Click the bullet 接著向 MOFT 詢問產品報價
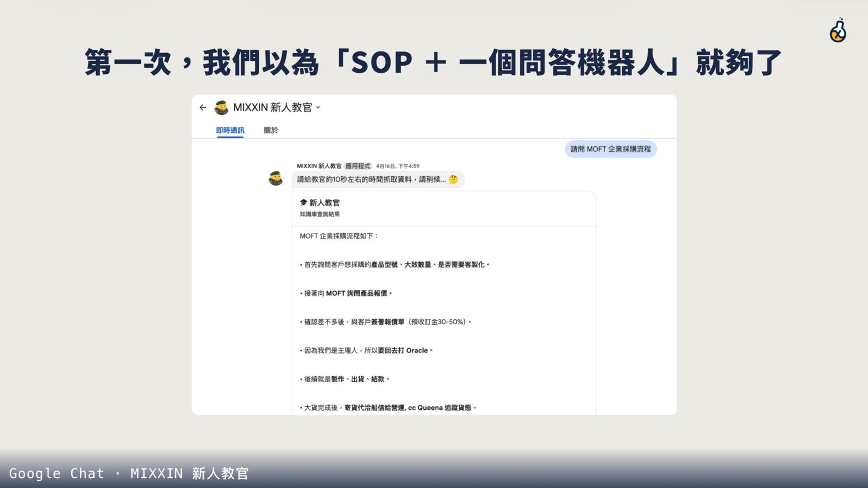The height and width of the screenshot is (488, 868). (x=346, y=293)
